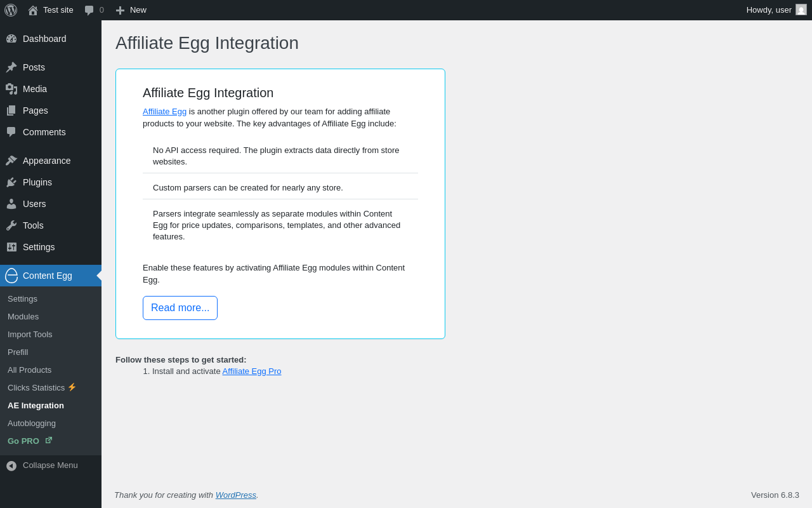Open the Test site home icon
The width and height of the screenshot is (812, 508).
pos(33,10)
